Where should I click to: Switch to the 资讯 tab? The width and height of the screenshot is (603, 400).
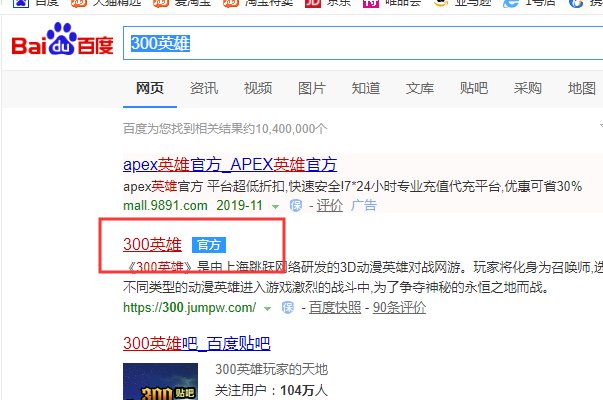coord(204,88)
